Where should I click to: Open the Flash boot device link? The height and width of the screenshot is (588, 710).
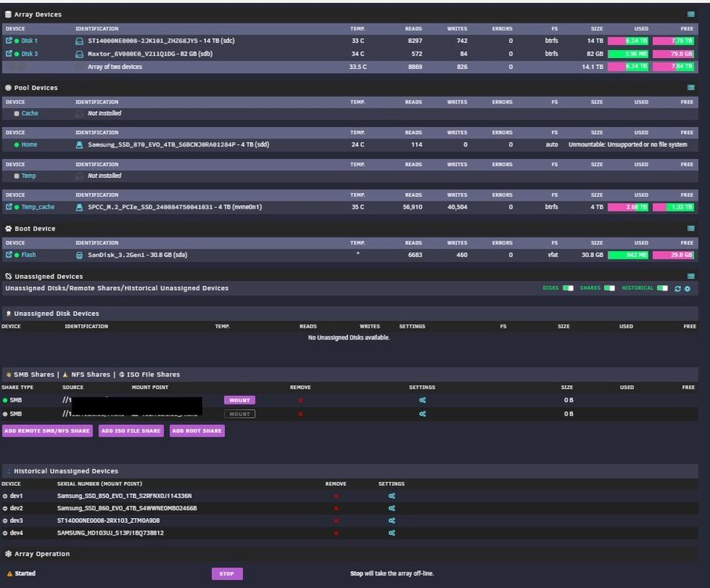click(28, 255)
